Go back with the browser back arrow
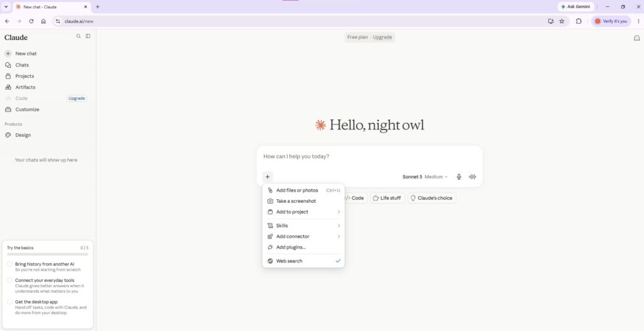Screen dimensions: 644x331 point(7,21)
